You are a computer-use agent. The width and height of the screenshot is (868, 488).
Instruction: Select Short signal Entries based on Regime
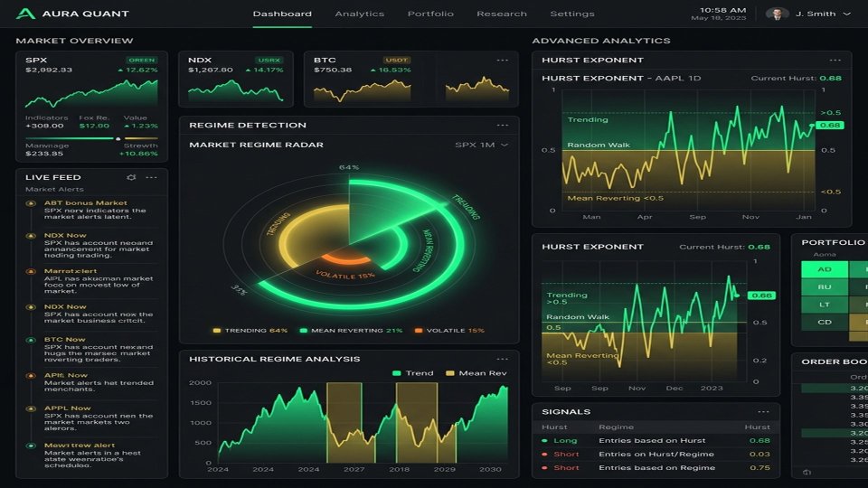pyautogui.click(x=656, y=467)
